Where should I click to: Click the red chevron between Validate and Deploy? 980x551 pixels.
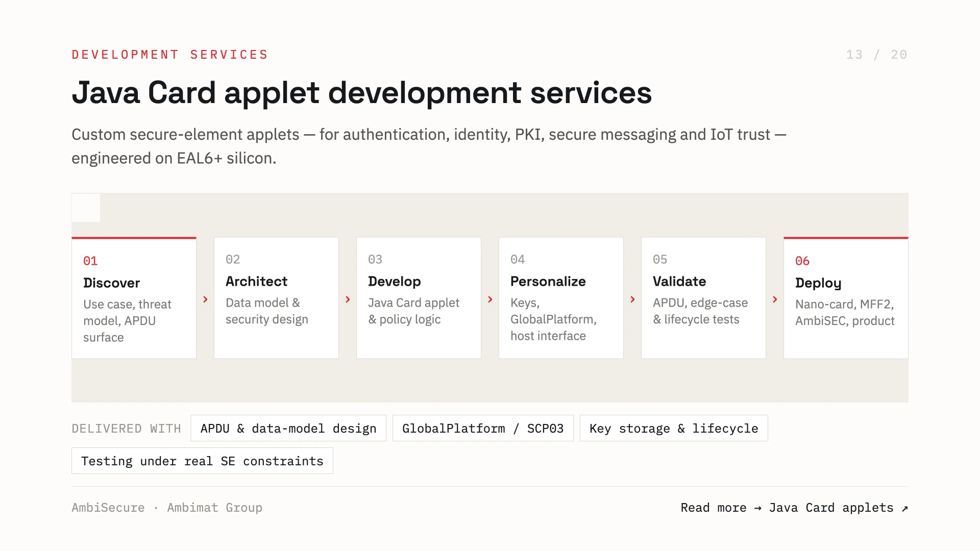tap(775, 299)
